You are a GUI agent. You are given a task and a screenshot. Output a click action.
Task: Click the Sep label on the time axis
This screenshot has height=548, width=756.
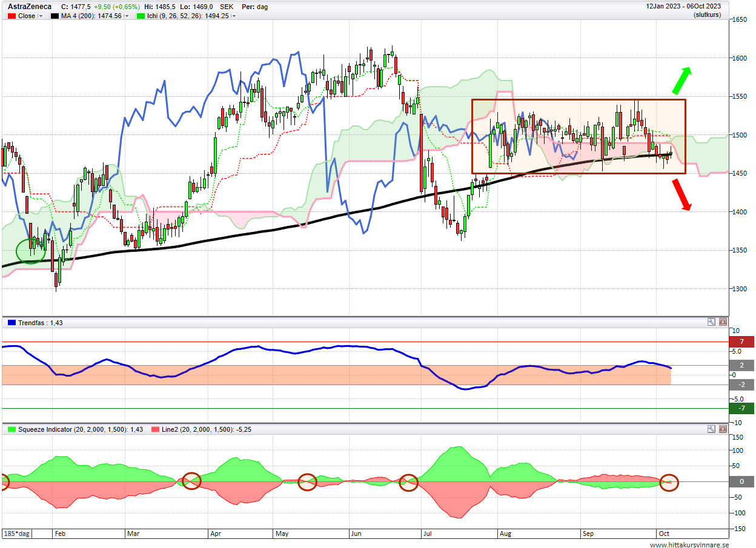(x=589, y=534)
